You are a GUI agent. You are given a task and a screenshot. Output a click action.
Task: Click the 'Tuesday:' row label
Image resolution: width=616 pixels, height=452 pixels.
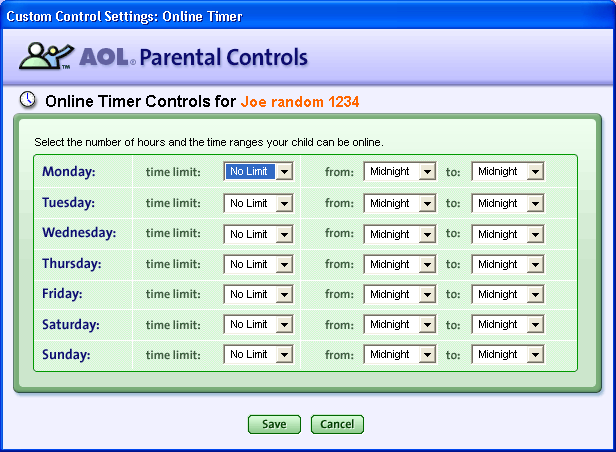point(68,203)
